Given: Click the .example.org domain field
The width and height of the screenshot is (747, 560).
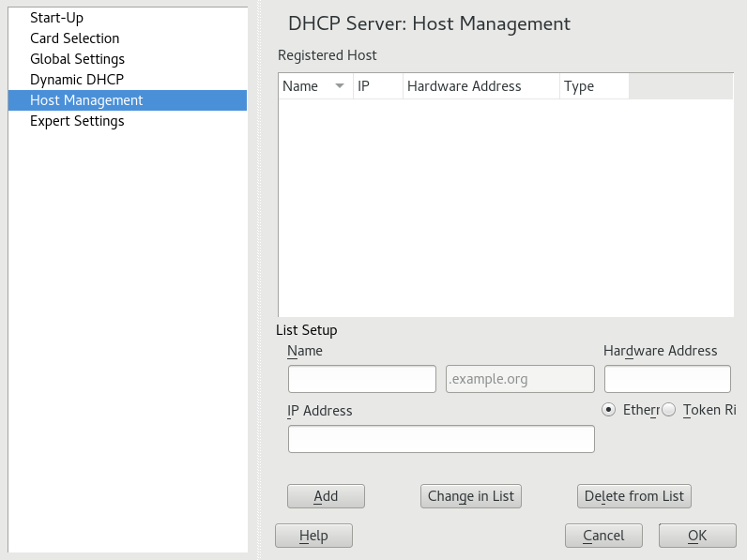Looking at the screenshot, I should click(520, 379).
